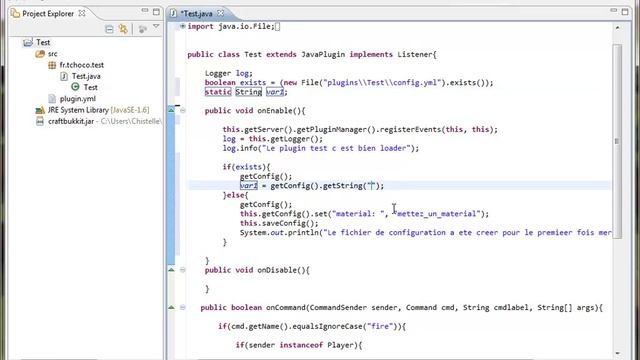This screenshot has height=360, width=640.
Task: Open the plugin.yml file
Action: click(78, 99)
